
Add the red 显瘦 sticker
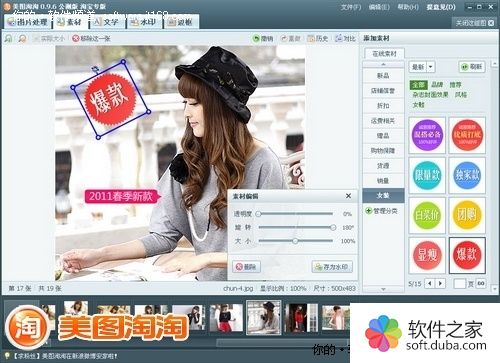pos(427,255)
